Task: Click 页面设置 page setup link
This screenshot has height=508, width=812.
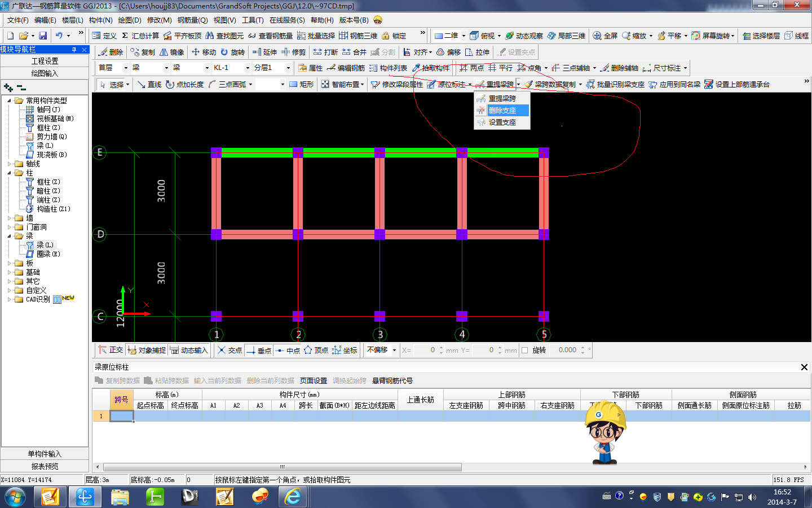Action: pyautogui.click(x=314, y=381)
